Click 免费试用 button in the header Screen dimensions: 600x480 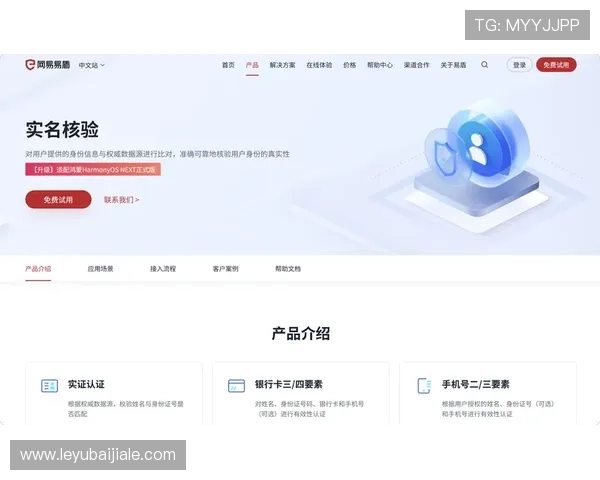(x=556, y=65)
